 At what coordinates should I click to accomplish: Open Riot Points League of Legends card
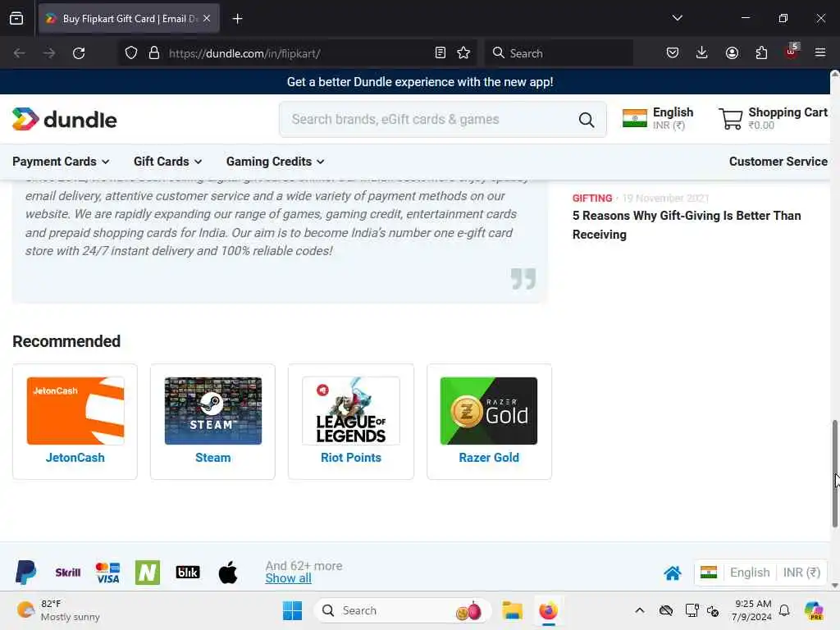click(x=351, y=422)
